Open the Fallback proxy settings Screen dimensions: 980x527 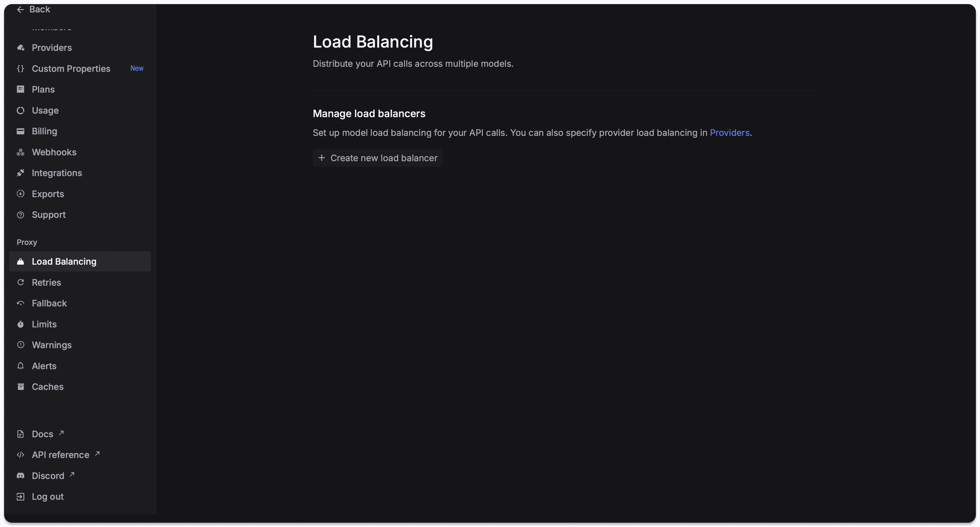click(80, 304)
